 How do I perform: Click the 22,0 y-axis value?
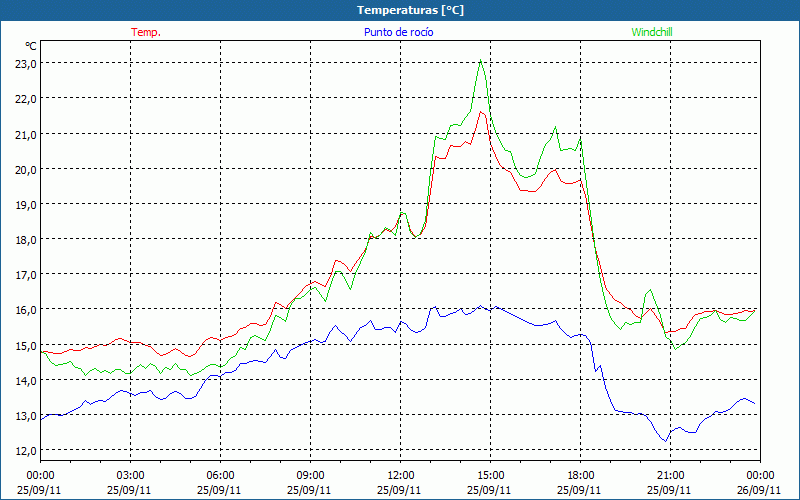[27, 99]
